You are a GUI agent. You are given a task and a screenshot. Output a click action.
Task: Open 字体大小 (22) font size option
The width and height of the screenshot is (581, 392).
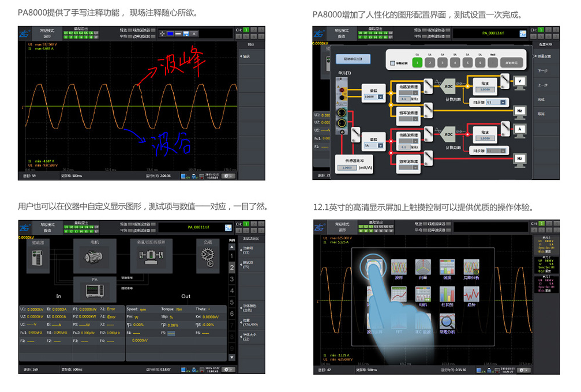[x=251, y=337]
